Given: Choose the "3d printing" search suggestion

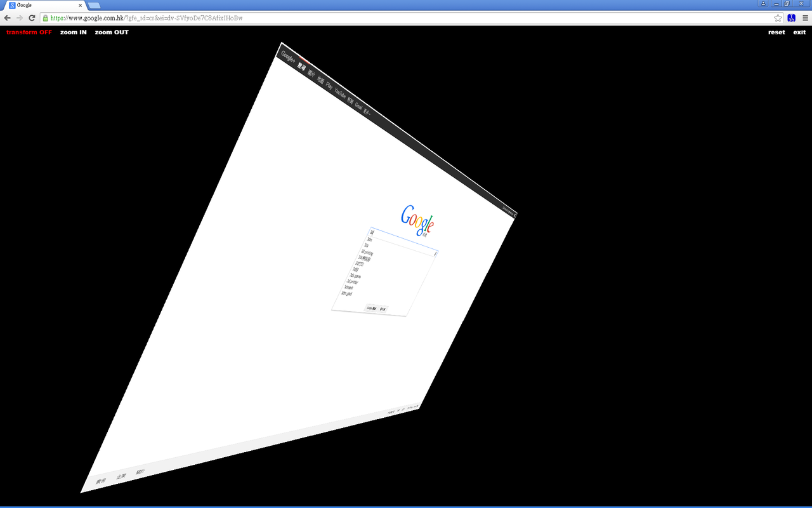Looking at the screenshot, I should tap(367, 253).
